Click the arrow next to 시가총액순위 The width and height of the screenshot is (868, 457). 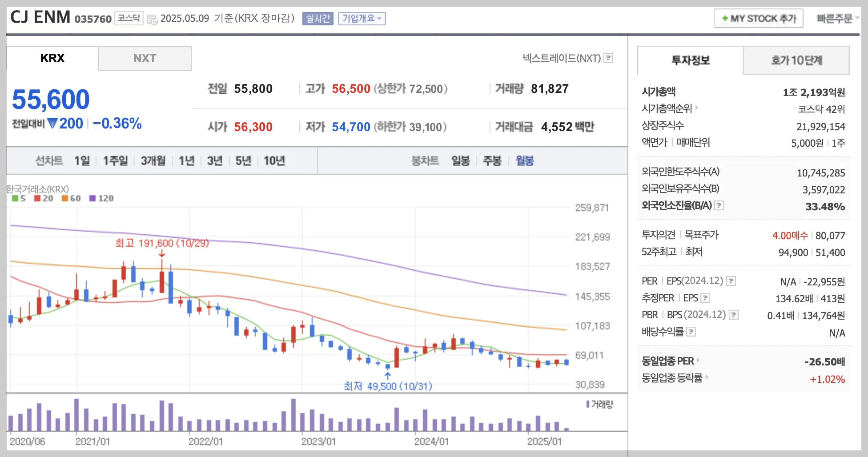(x=697, y=108)
